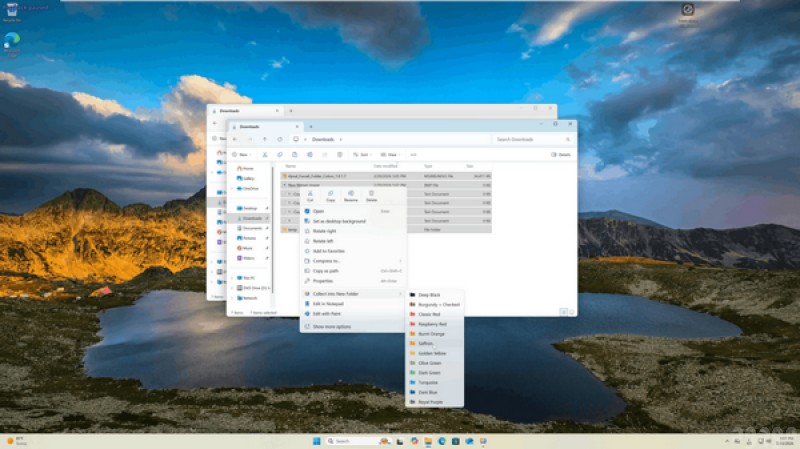Screen dimensions: 800x449
Task: Click the Search Downloads field
Action: click(x=532, y=140)
